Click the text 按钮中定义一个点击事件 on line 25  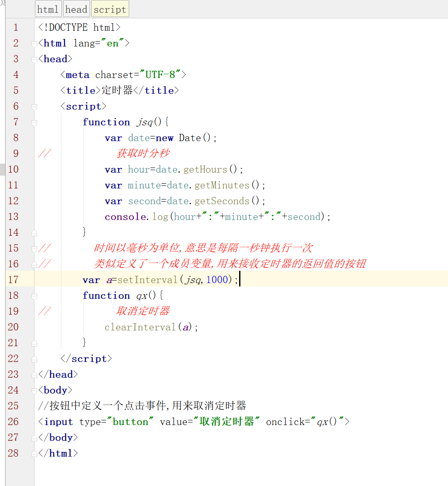coord(108,406)
